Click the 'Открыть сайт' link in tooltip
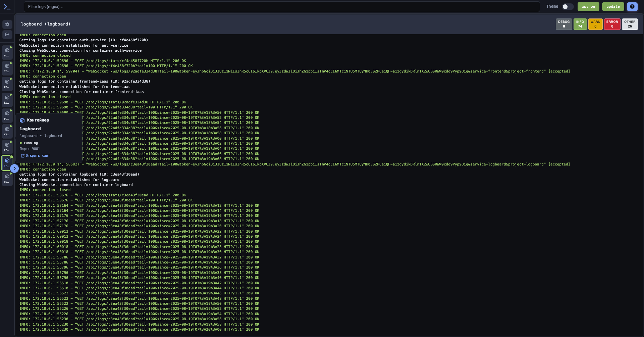 35,156
